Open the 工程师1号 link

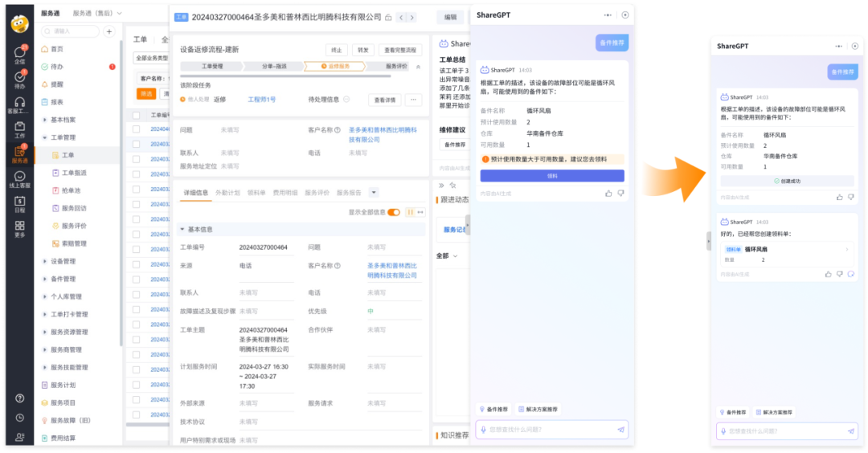pos(261,100)
